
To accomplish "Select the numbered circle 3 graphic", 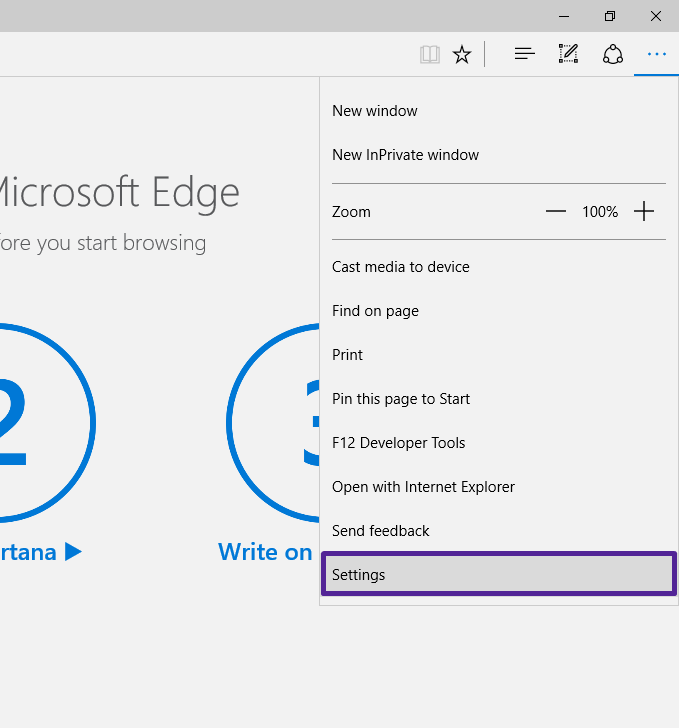I will (x=273, y=423).
